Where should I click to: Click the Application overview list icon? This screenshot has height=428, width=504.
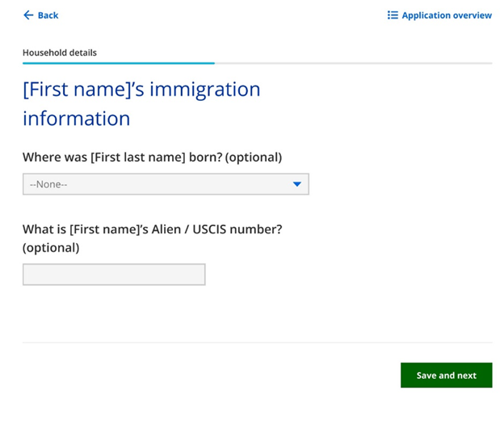(393, 15)
